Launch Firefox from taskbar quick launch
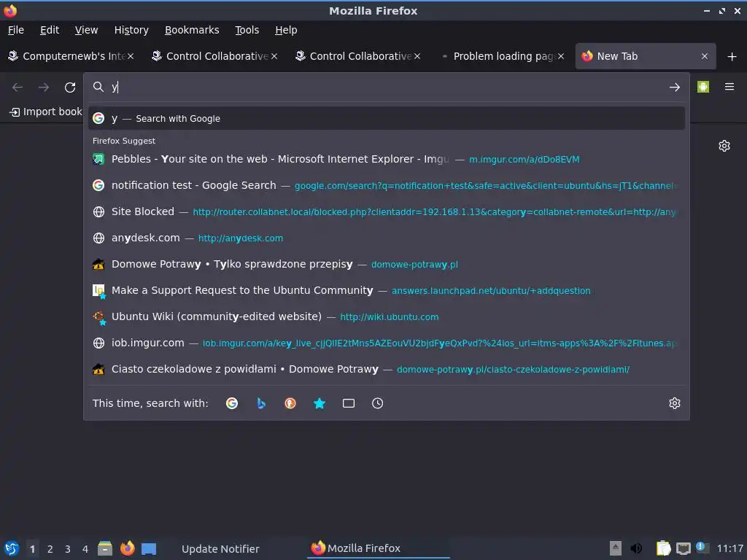 (x=127, y=548)
